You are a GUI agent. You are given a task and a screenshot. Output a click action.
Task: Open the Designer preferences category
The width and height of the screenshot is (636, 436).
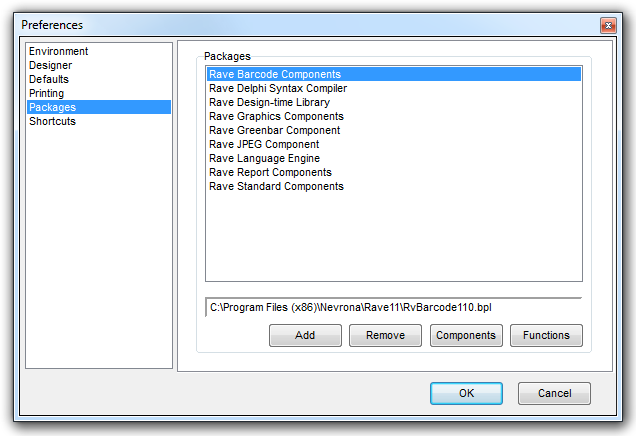click(x=50, y=65)
